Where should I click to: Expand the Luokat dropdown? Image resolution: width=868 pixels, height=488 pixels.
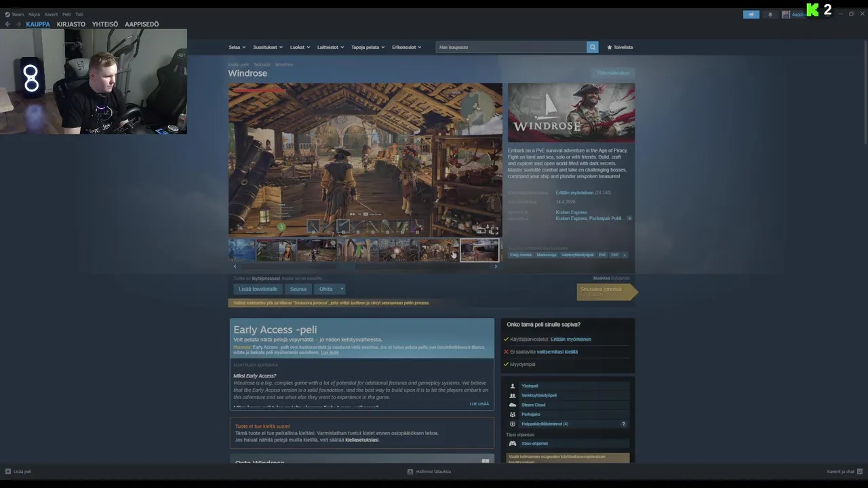[300, 47]
